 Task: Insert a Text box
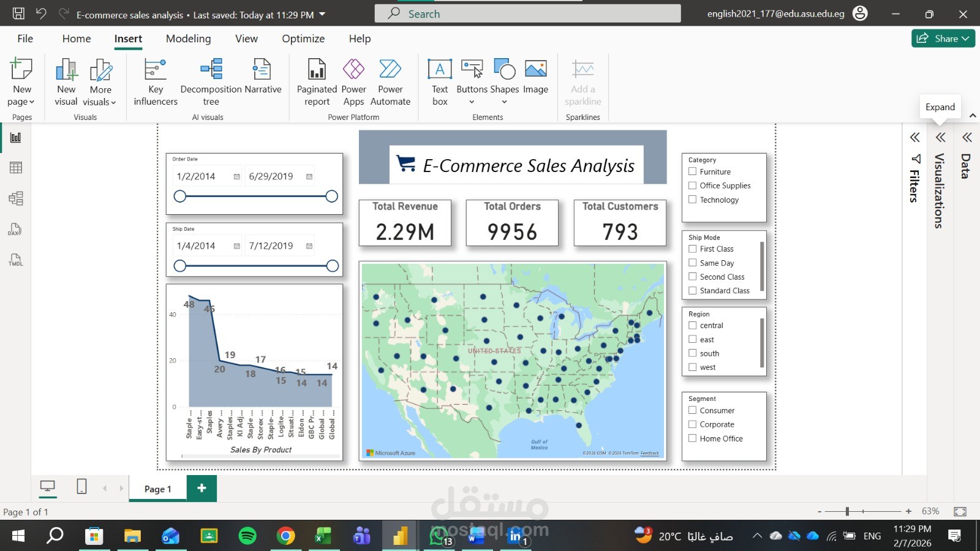point(440,82)
